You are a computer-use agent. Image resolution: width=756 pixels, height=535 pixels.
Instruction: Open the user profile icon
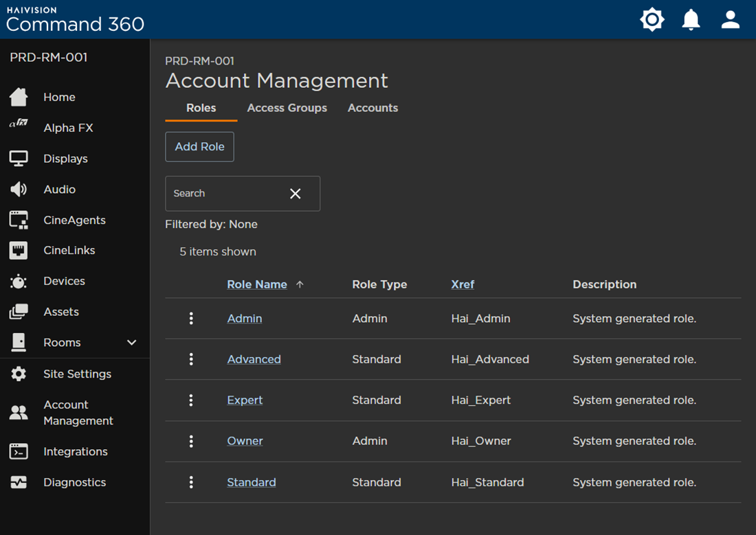pos(731,19)
